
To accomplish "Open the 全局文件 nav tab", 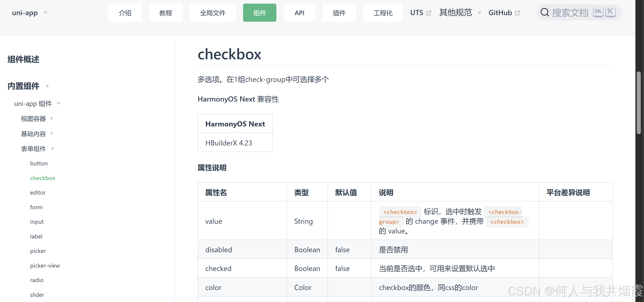I will (x=212, y=13).
